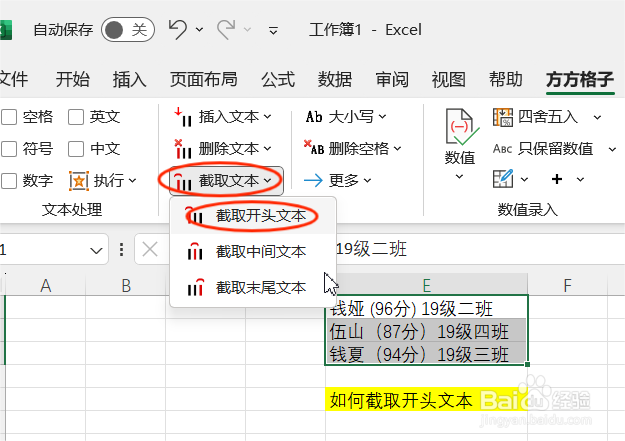Click yellow cell 如何截取开头文本
Image resolution: width=625 pixels, height=441 pixels.
coord(426,400)
